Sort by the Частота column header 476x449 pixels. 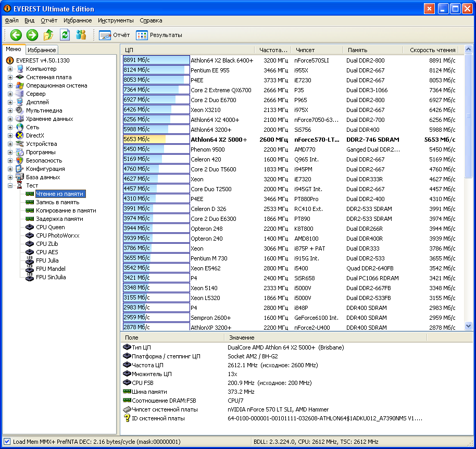click(x=272, y=50)
